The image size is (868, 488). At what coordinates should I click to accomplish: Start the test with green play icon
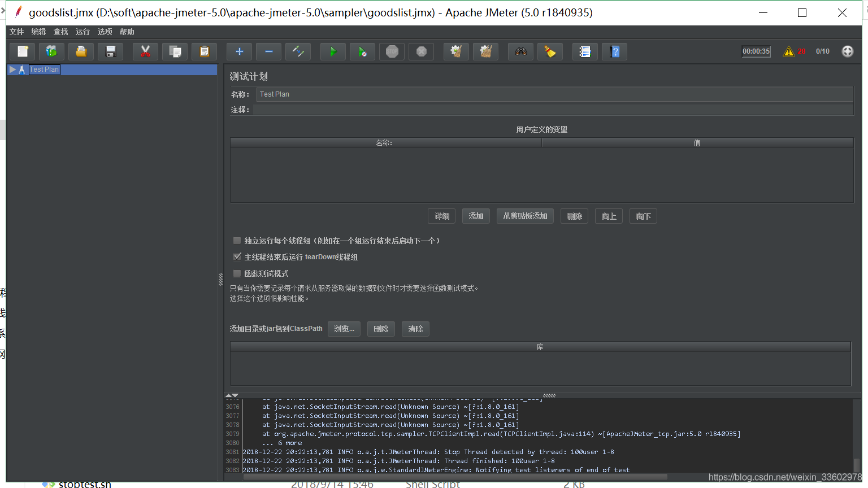(333, 51)
